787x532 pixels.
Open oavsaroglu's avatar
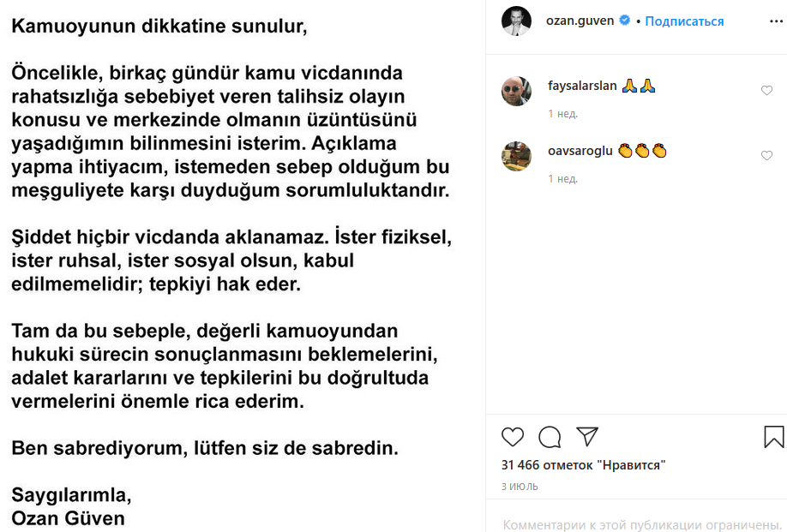pyautogui.click(x=516, y=156)
